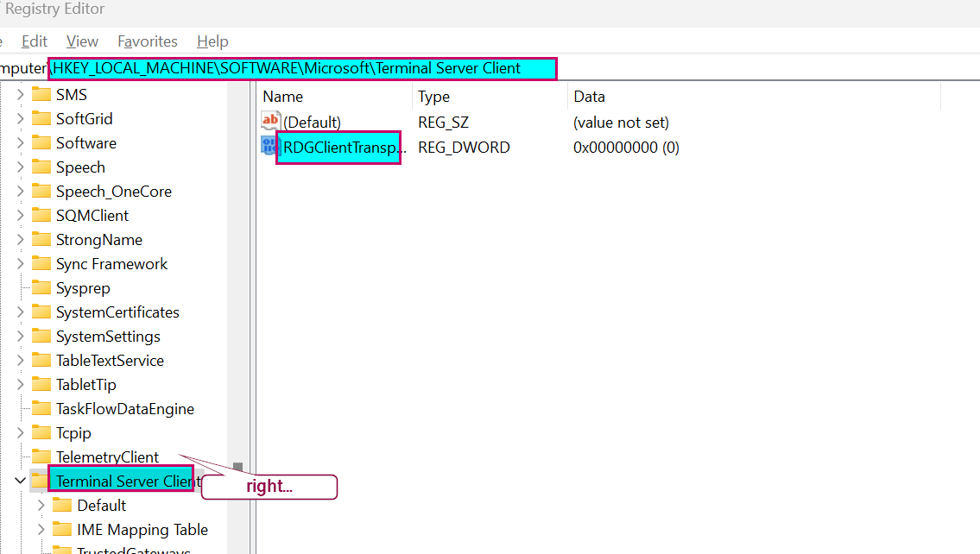Open the Edit menu

point(35,41)
